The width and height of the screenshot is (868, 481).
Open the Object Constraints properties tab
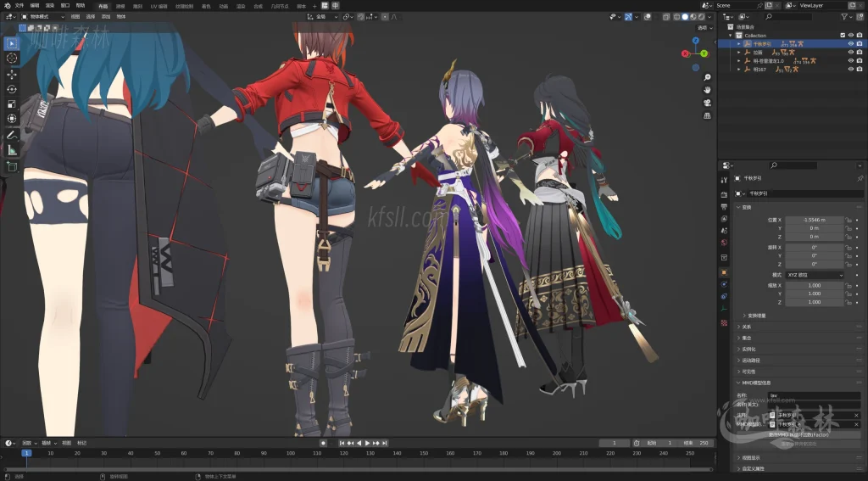[x=724, y=296]
